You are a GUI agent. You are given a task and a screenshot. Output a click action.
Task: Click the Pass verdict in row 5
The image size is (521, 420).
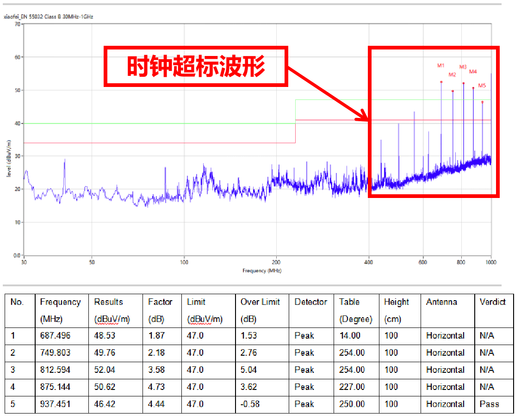point(489,404)
